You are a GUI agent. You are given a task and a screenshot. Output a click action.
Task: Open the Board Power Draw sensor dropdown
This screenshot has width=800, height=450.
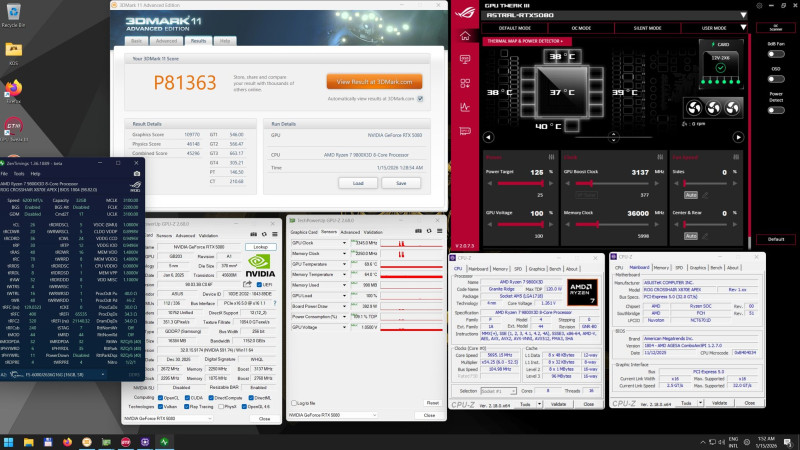point(344,306)
